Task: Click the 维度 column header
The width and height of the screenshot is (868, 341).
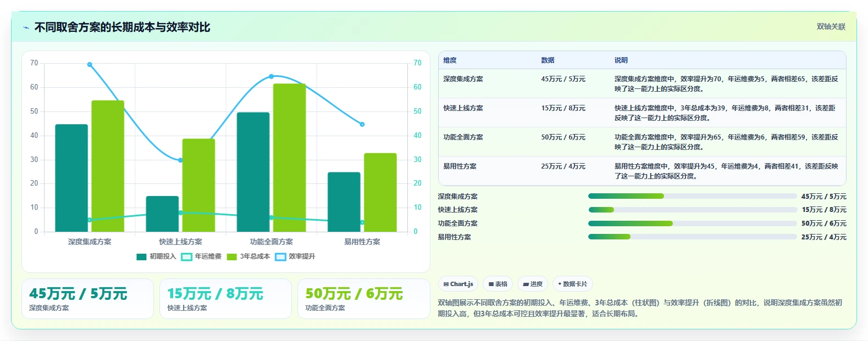Action: pos(450,60)
